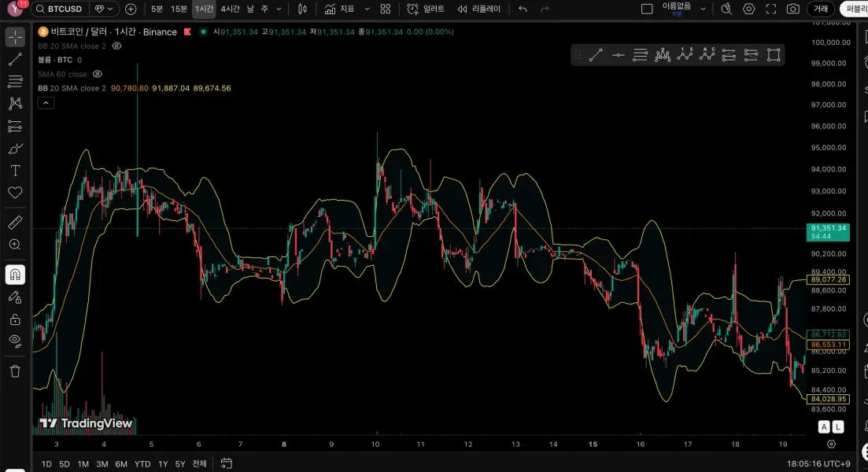Open chart settings hexagon gear icon
Screen dimensions: 868x472
[x=748, y=9]
